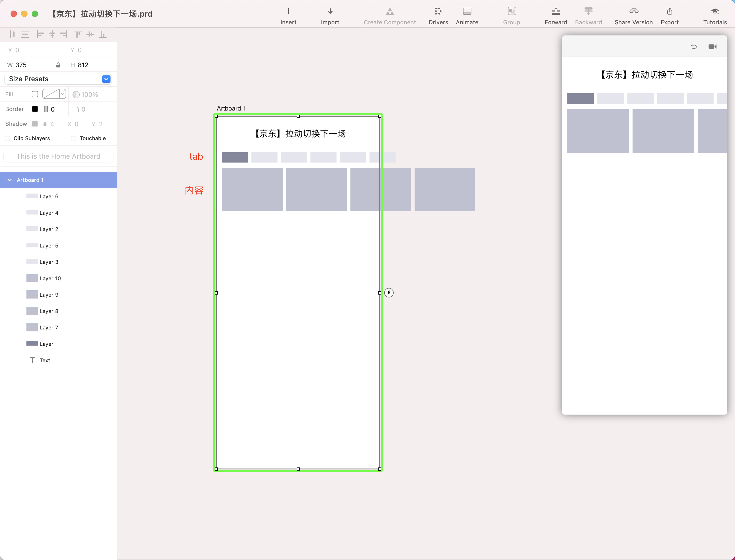
Task: Toggle the Touchable checkbox
Action: tap(73, 138)
